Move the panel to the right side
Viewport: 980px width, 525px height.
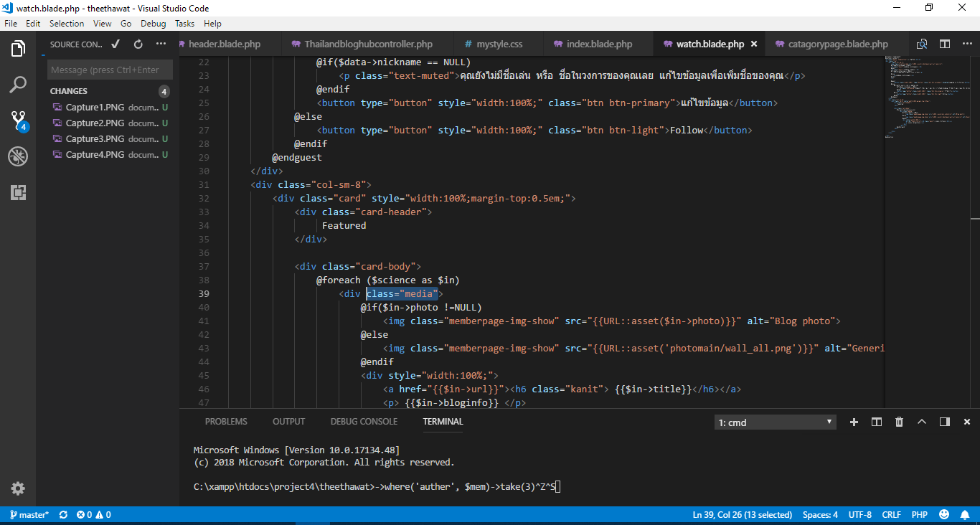[x=945, y=422]
